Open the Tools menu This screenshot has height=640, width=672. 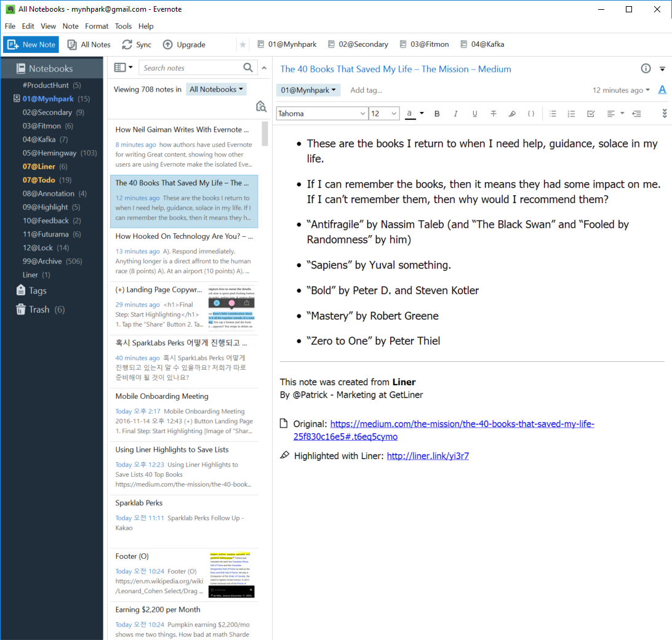(x=123, y=26)
